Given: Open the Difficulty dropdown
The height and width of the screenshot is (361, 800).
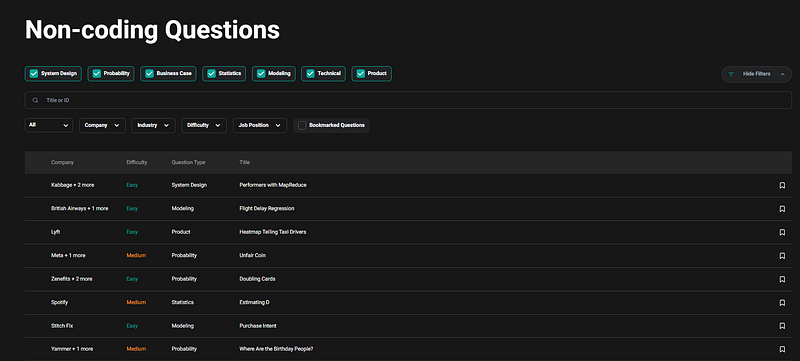Looking at the screenshot, I should [x=204, y=125].
